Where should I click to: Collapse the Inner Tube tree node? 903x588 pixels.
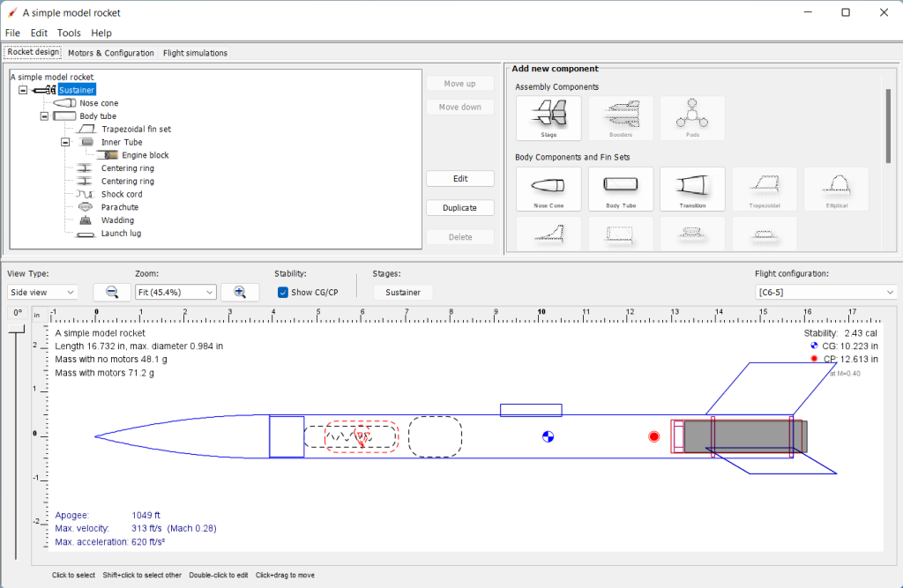(x=65, y=142)
